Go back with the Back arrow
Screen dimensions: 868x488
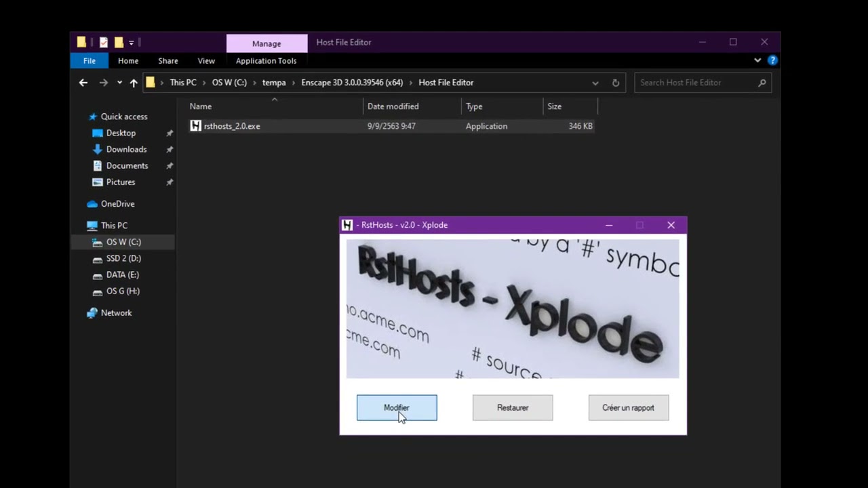(x=83, y=83)
